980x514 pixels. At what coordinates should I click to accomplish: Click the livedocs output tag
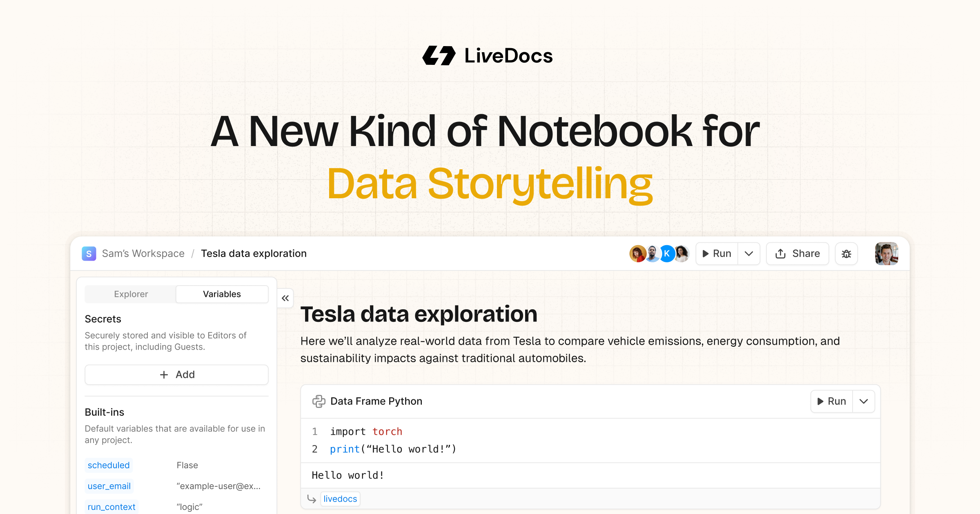(x=340, y=499)
